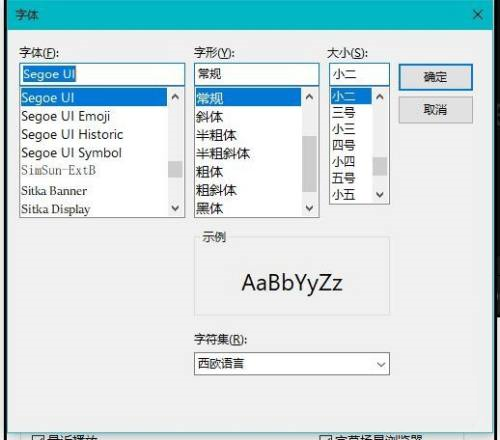Select size 三号

click(351, 112)
